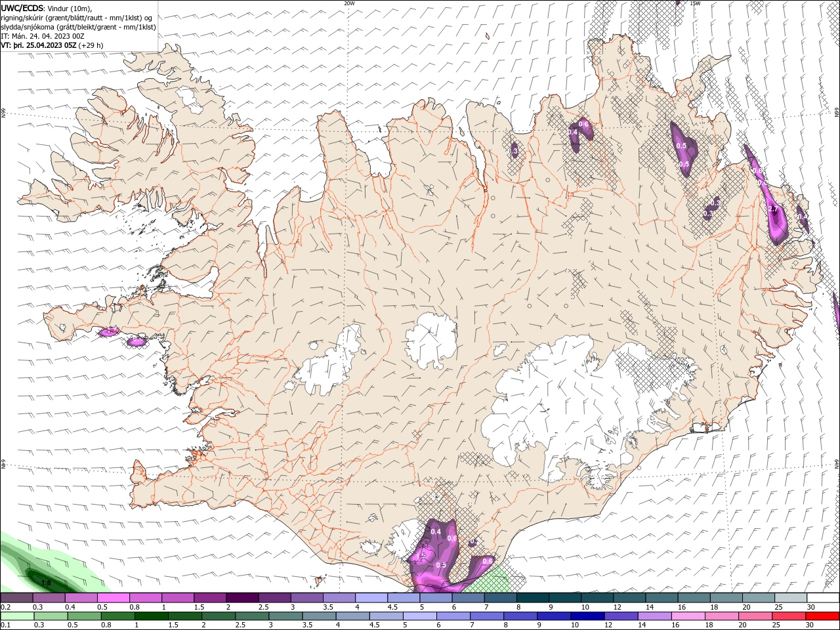Image resolution: width=840 pixels, height=630 pixels.
Task: Pick the white 30 mm snow legend swatch
Action: [x=822, y=598]
